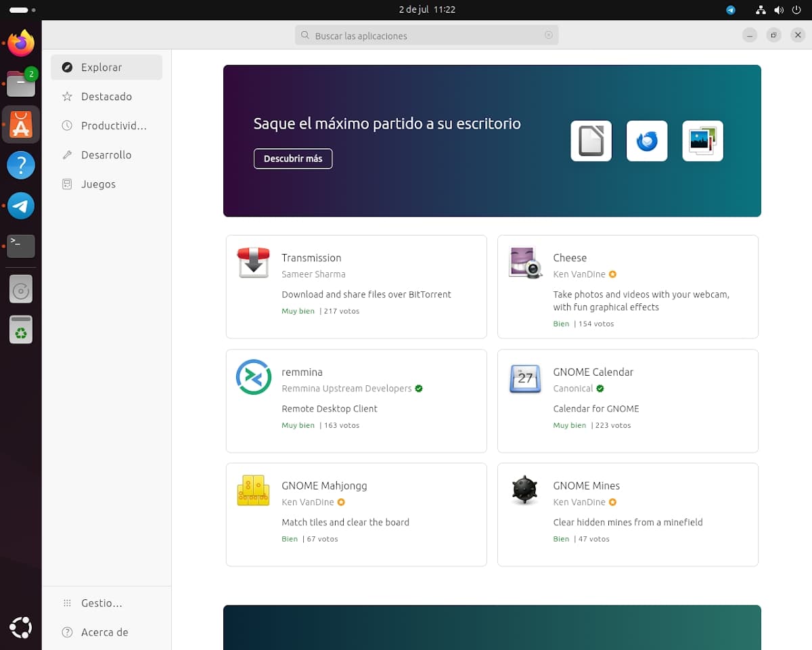Screen dimensions: 812x650
Task: Open the Files app in the dock
Action: tap(21, 84)
